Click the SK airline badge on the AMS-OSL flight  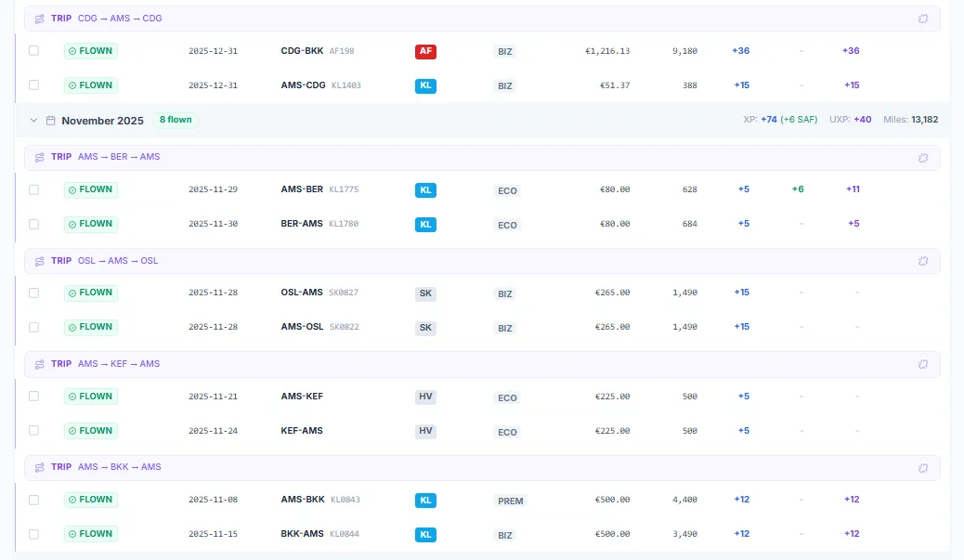425,327
